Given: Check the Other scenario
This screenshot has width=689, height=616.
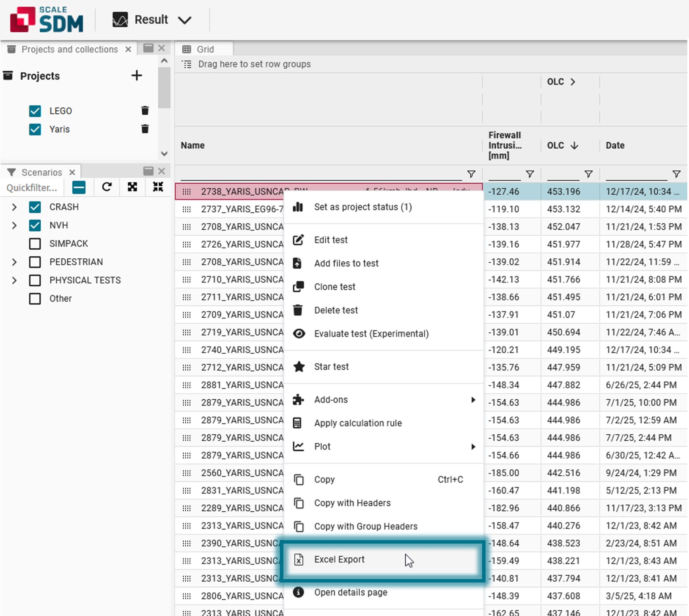Looking at the screenshot, I should pos(35,298).
